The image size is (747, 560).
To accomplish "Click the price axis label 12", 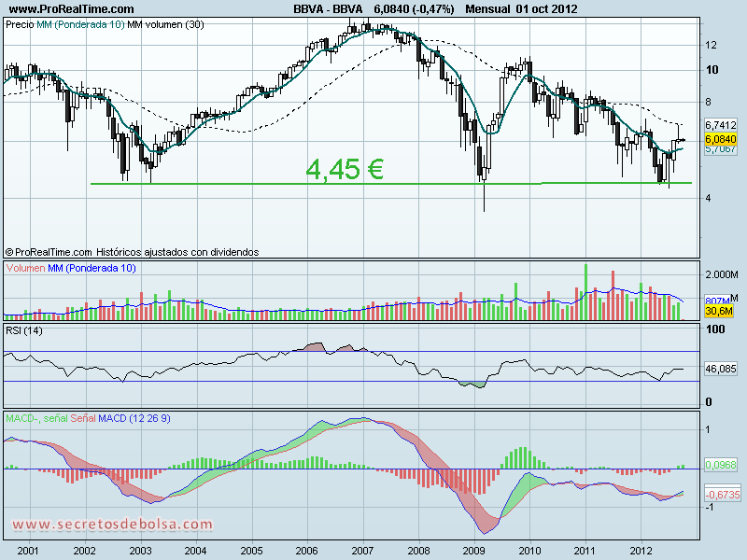I will (711, 45).
